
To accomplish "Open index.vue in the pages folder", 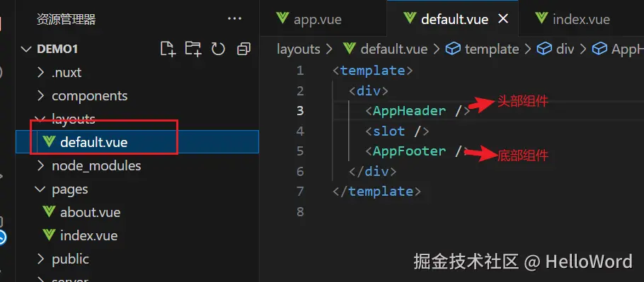I will click(137, 235).
